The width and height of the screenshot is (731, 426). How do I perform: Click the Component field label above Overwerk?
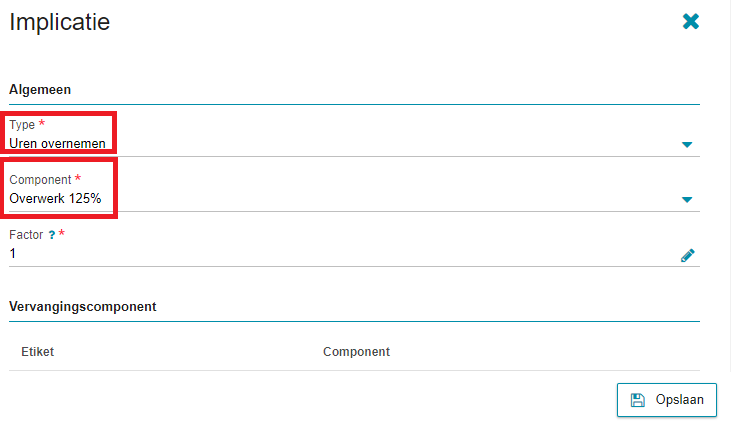point(40,180)
